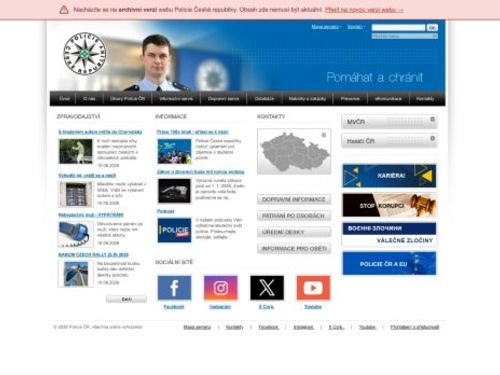The width and height of the screenshot is (500, 375).
Task: Open the group photo thumbnail in Informace
Action: tap(174, 151)
